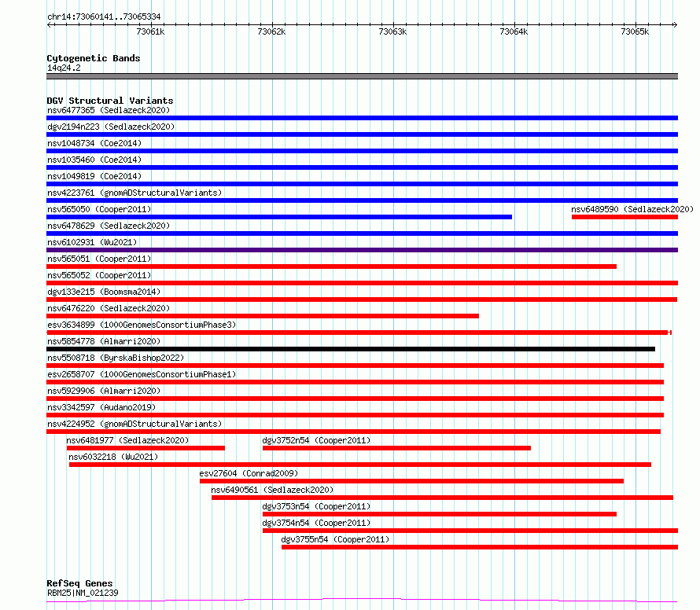Open the RBM25|NM_021239 gene label
The width and height of the screenshot is (700, 610).
point(83,593)
